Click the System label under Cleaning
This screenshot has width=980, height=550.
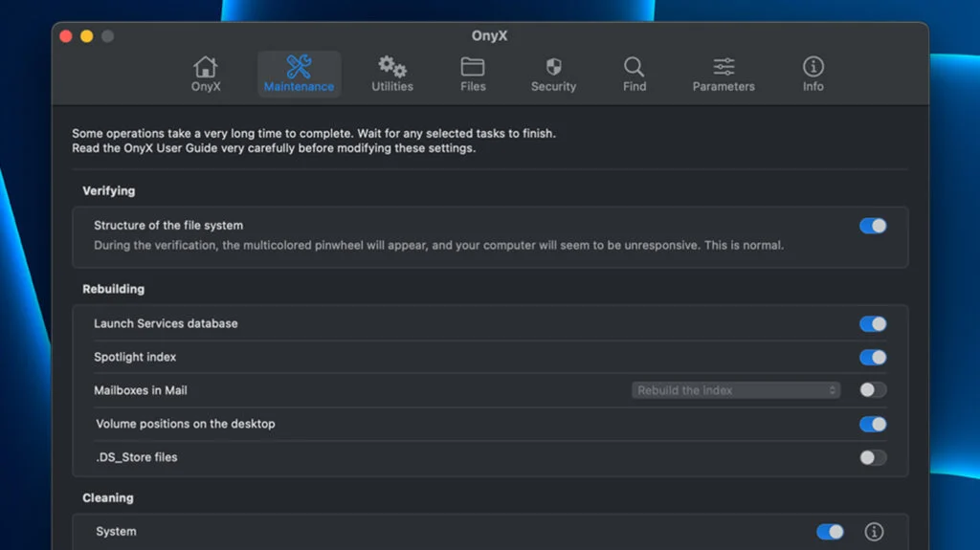click(116, 531)
